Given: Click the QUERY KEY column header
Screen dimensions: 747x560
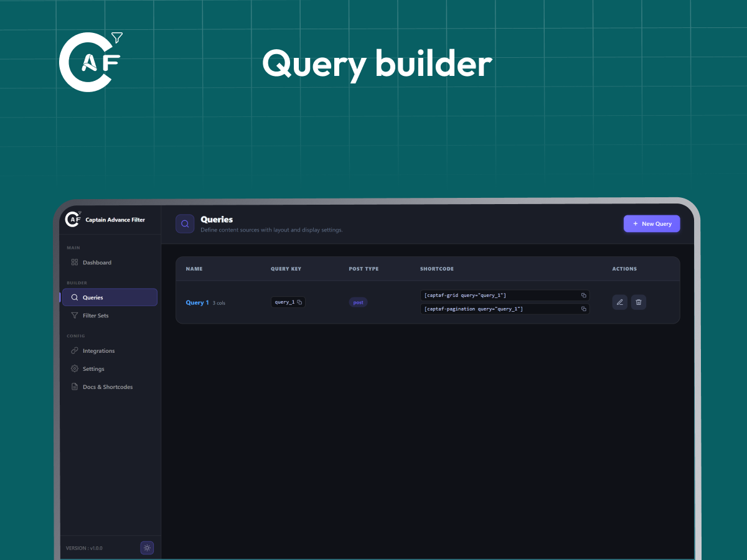Looking at the screenshot, I should coord(286,269).
